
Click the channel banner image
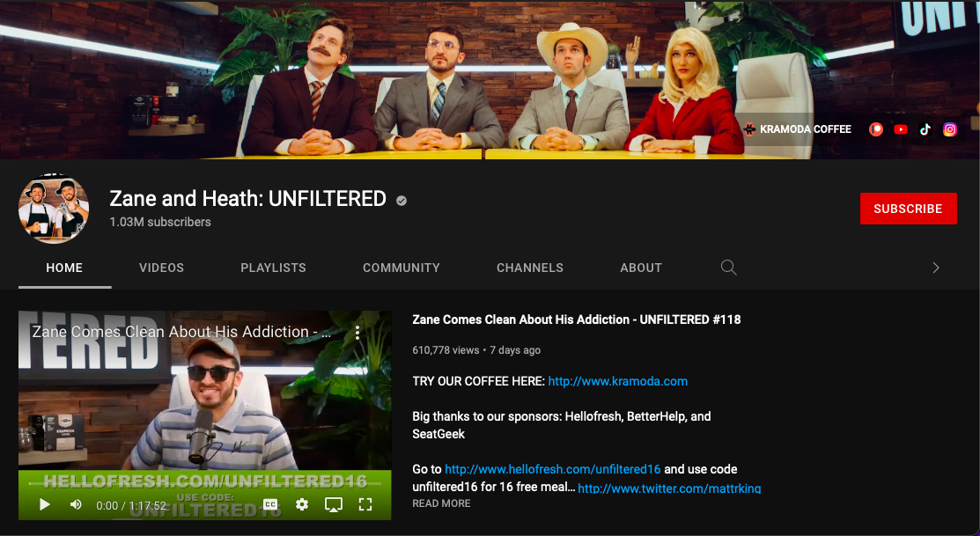click(x=490, y=79)
